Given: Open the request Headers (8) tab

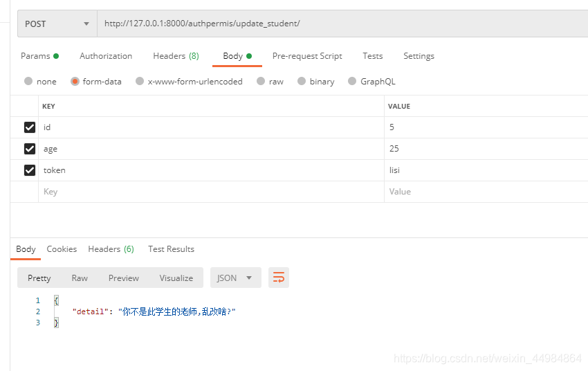Looking at the screenshot, I should coord(176,56).
